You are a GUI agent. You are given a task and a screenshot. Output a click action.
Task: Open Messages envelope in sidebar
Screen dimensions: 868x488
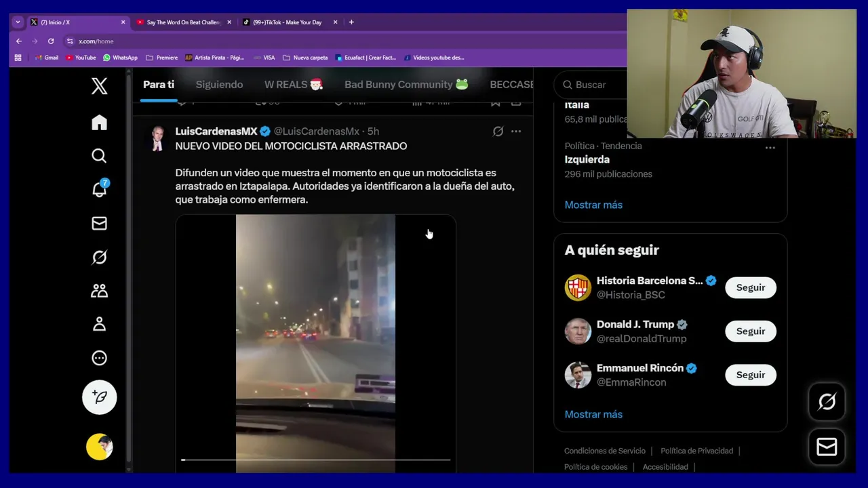[x=99, y=223]
